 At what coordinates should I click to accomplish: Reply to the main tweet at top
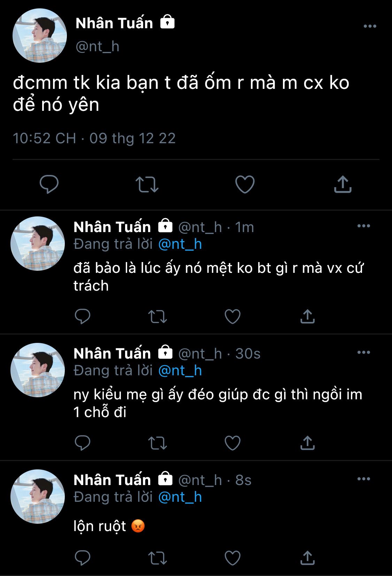coord(49,184)
